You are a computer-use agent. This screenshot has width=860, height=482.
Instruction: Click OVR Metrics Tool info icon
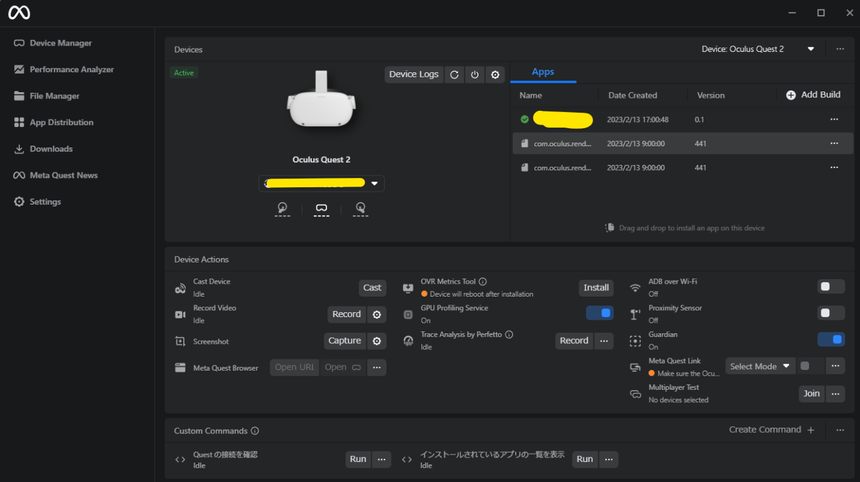pyautogui.click(x=483, y=281)
